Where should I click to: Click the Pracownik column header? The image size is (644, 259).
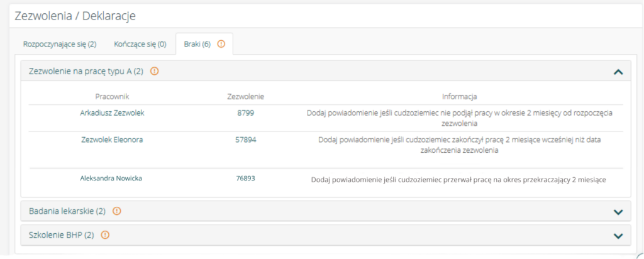coord(112,97)
